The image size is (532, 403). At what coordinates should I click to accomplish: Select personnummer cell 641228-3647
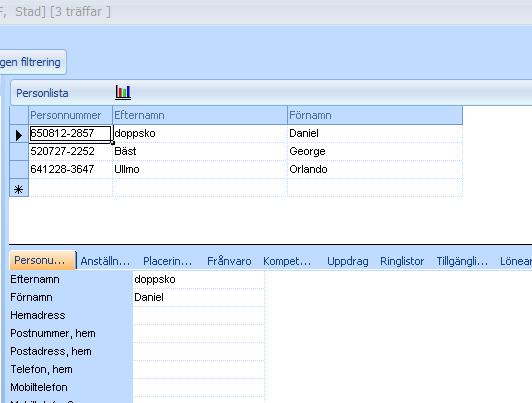coord(70,169)
